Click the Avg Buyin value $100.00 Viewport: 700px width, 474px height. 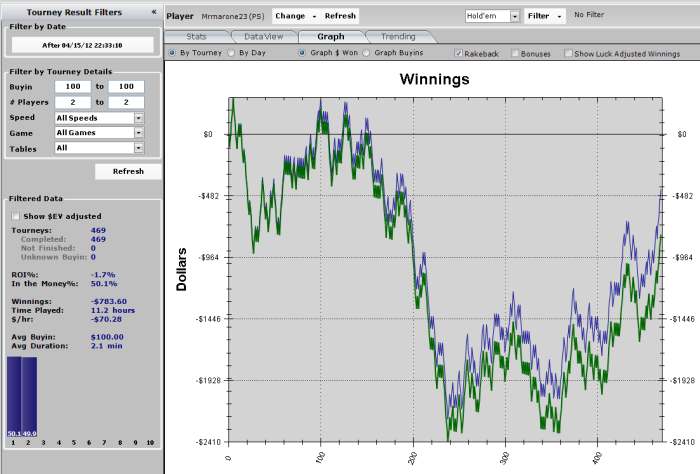coord(107,337)
